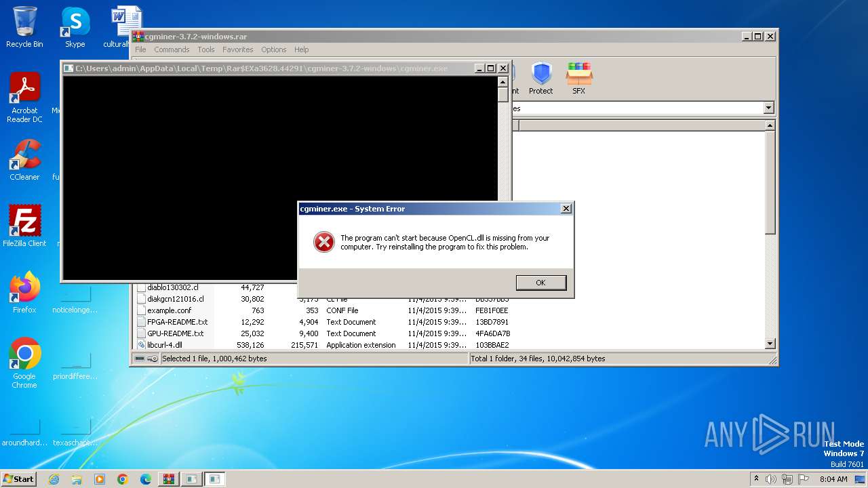Open Microsoft Edge from taskbar

tap(146, 479)
